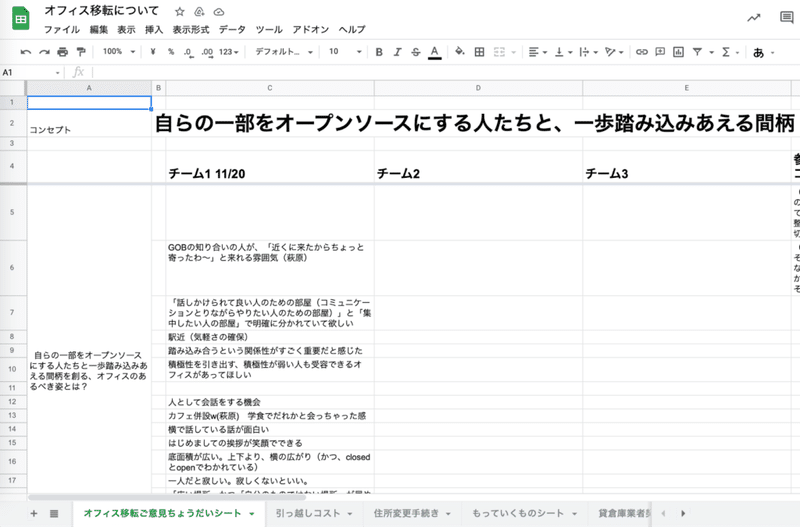Click the Undo icon
This screenshot has height=527, width=800.
26,52
